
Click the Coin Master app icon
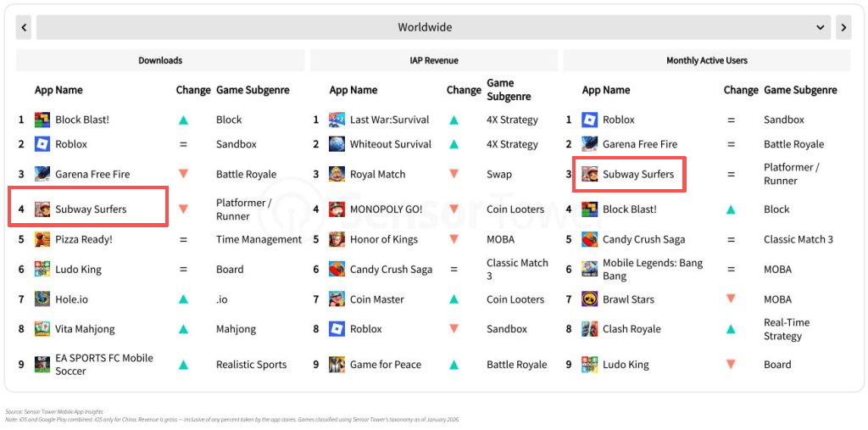[337, 299]
